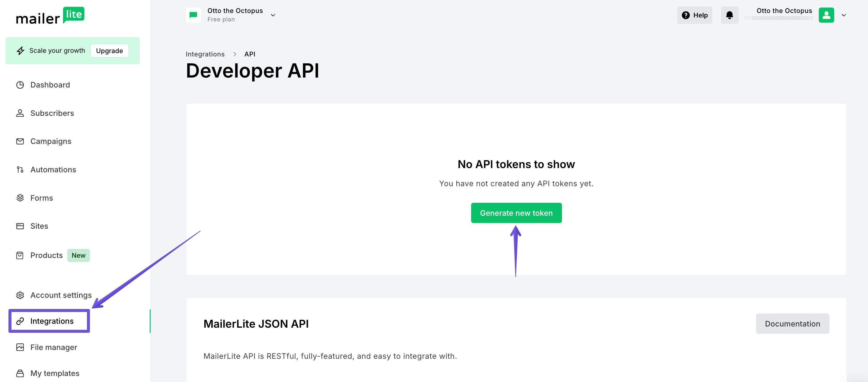
Task: Click Generate new token button
Action: pyautogui.click(x=516, y=213)
